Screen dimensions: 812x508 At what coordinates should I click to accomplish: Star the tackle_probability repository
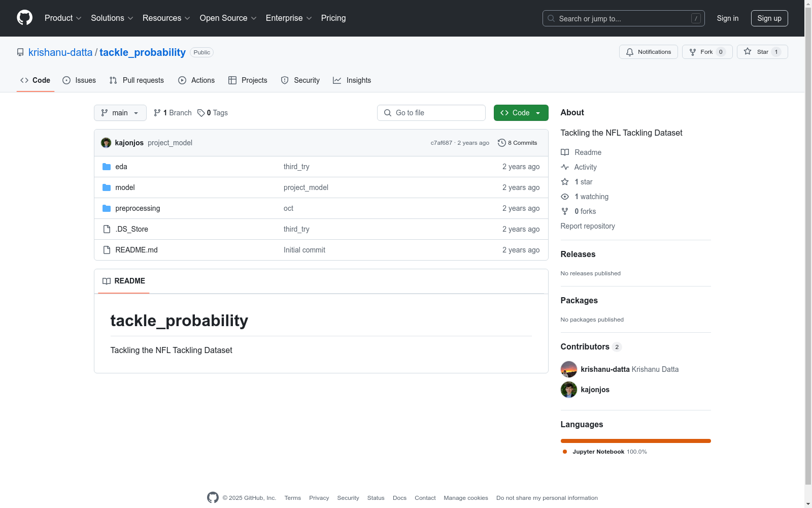762,52
